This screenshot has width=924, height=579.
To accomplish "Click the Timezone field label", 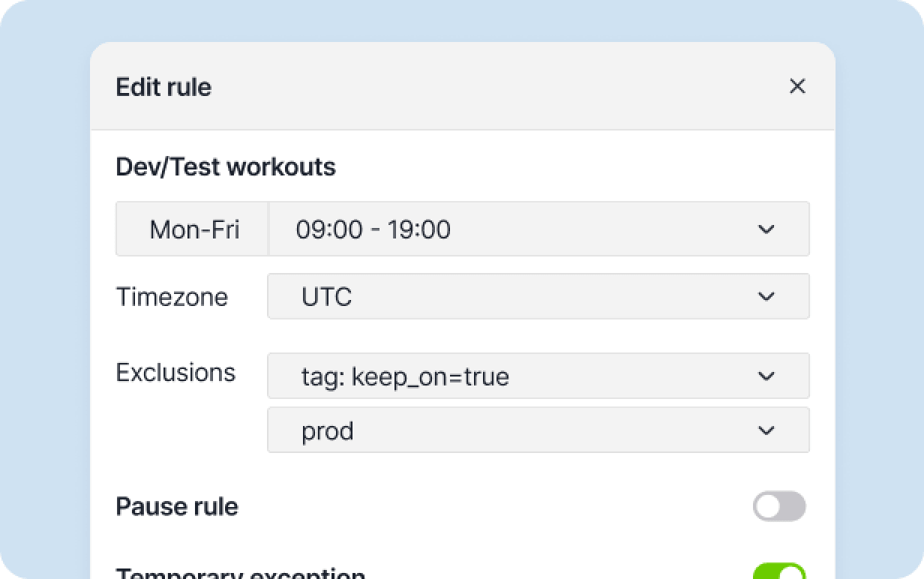I will pyautogui.click(x=172, y=296).
